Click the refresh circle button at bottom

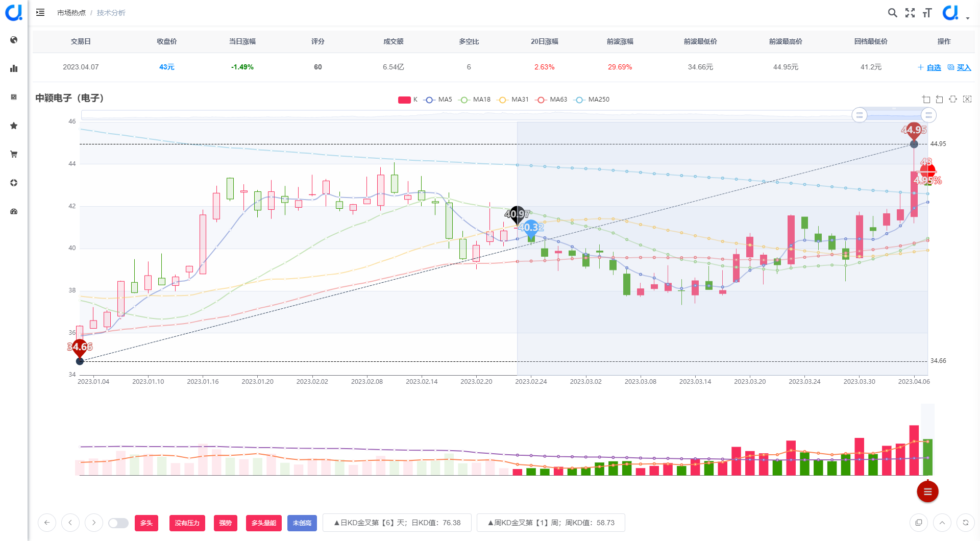pyautogui.click(x=966, y=523)
